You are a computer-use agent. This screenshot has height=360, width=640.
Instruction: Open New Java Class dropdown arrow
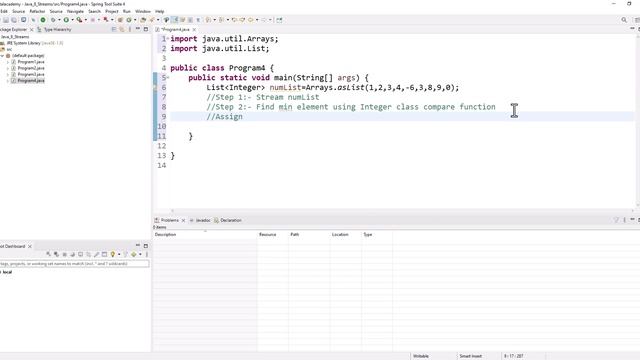point(135,20)
